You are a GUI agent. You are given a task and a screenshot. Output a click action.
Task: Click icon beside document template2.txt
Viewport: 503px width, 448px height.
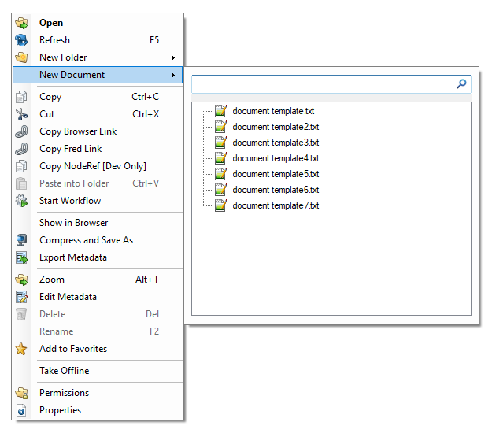(x=221, y=127)
